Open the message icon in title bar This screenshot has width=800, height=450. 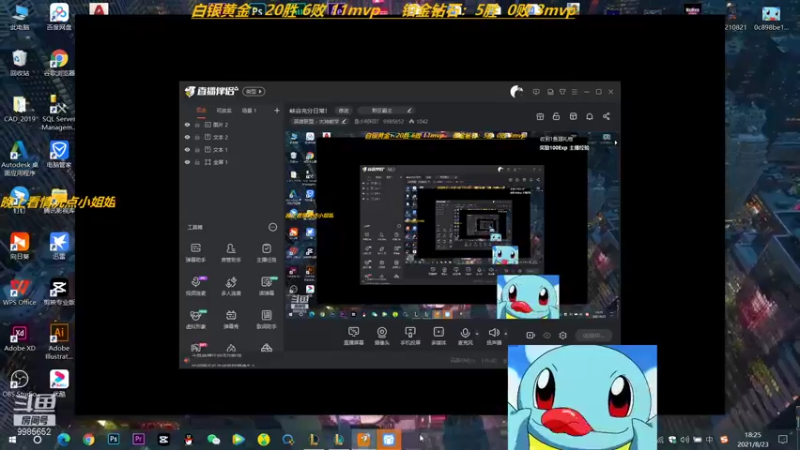point(536,92)
